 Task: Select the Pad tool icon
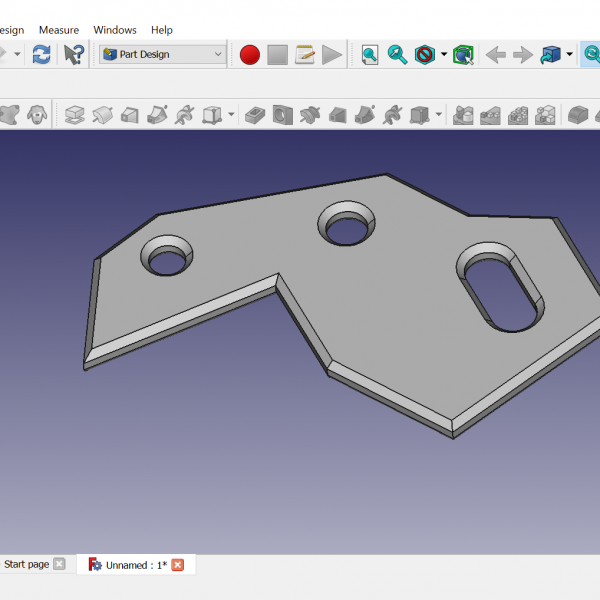(x=74, y=115)
